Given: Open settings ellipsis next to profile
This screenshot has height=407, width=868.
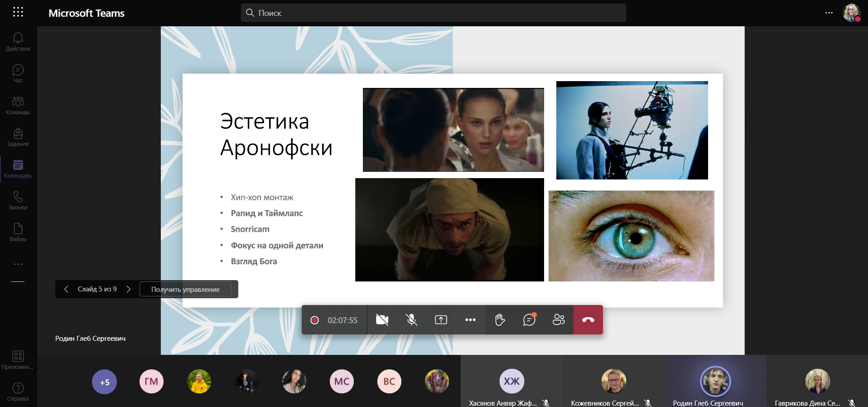Looking at the screenshot, I should point(829,13).
